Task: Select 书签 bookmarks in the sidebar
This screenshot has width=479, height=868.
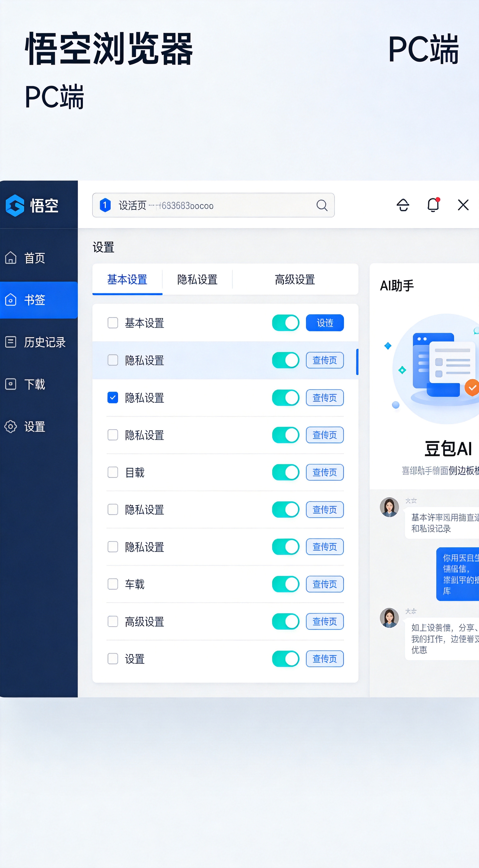Action: (39, 300)
